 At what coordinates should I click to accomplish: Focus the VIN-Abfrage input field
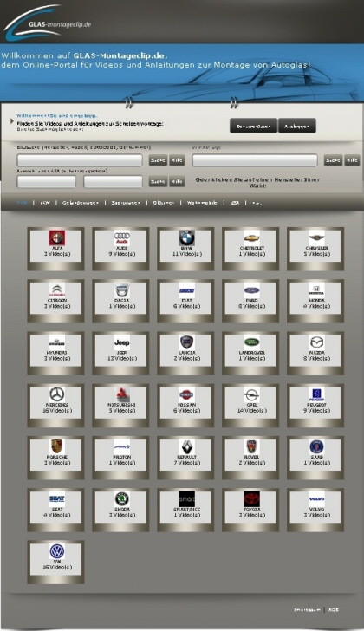click(x=255, y=160)
